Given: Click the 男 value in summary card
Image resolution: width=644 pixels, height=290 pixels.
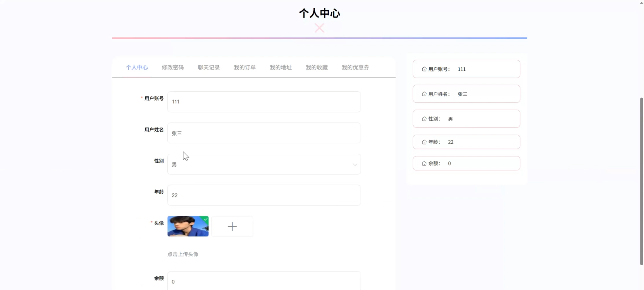Looking at the screenshot, I should point(450,119).
